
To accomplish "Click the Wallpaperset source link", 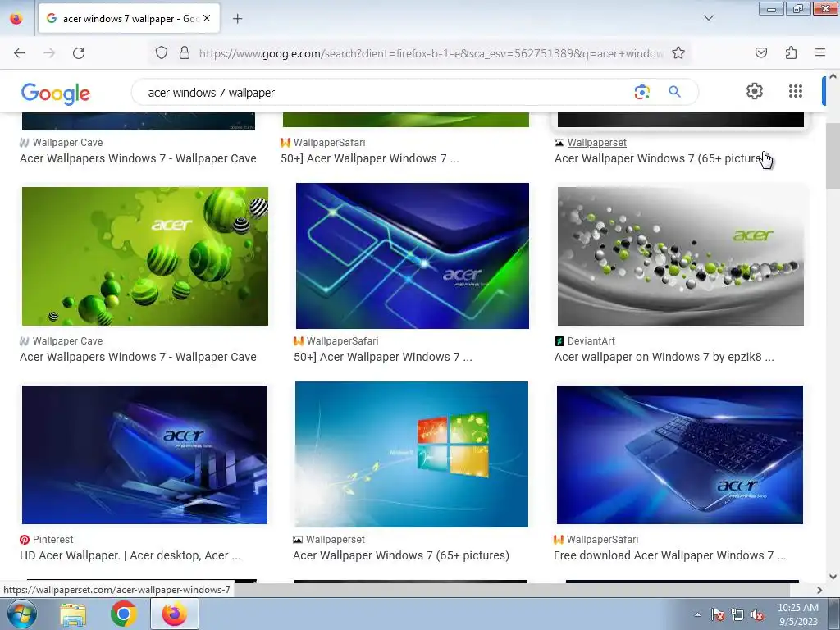I will tap(597, 143).
